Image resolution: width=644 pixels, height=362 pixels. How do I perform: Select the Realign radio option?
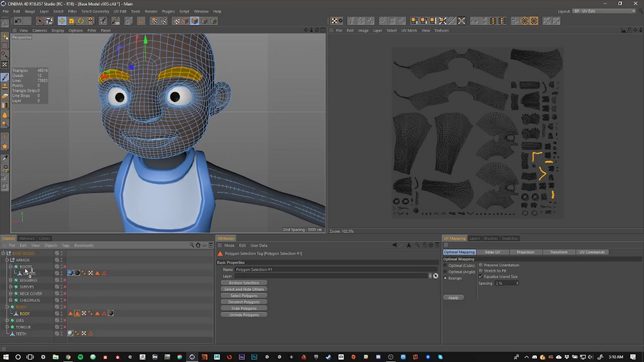pyautogui.click(x=446, y=278)
